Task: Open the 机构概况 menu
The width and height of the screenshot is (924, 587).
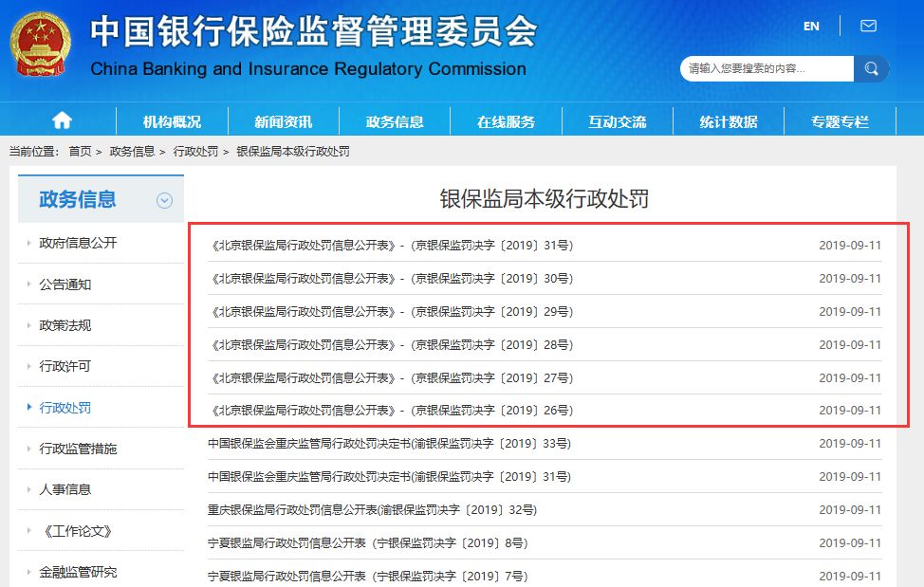Action: 172,122
